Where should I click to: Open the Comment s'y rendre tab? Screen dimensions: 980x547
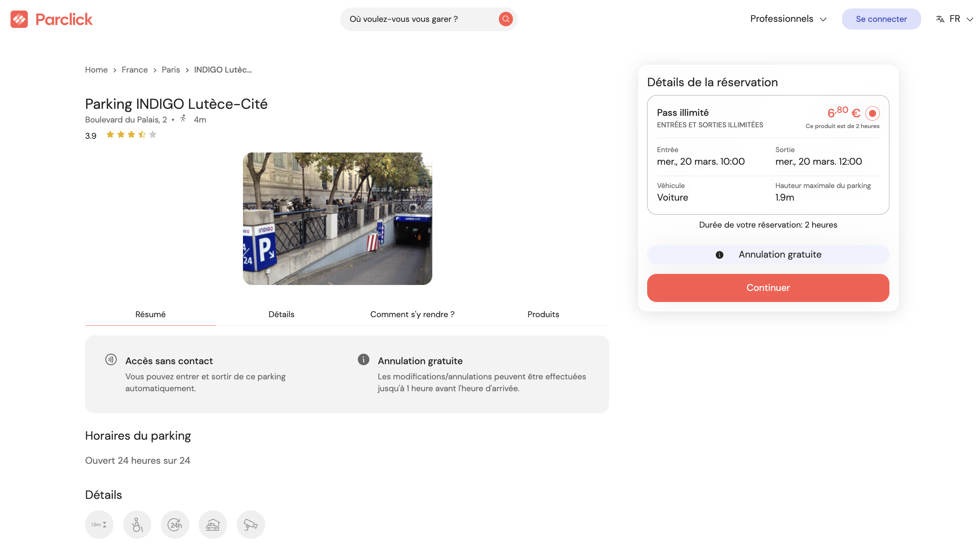(412, 315)
